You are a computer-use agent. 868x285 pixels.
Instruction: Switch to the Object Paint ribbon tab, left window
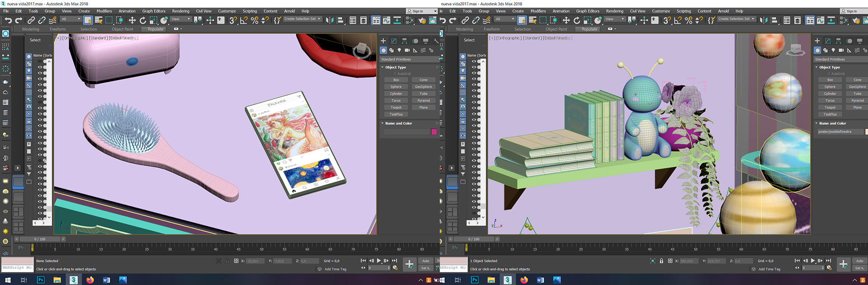pyautogui.click(x=122, y=29)
